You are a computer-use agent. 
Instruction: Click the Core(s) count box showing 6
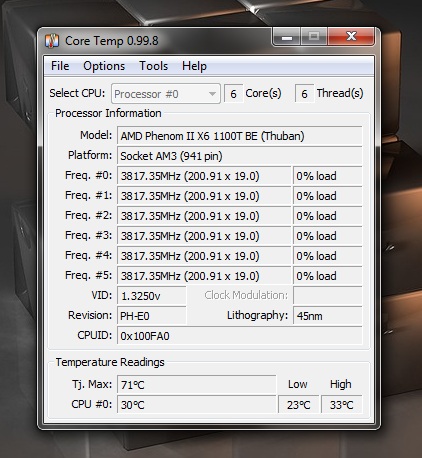click(x=233, y=94)
